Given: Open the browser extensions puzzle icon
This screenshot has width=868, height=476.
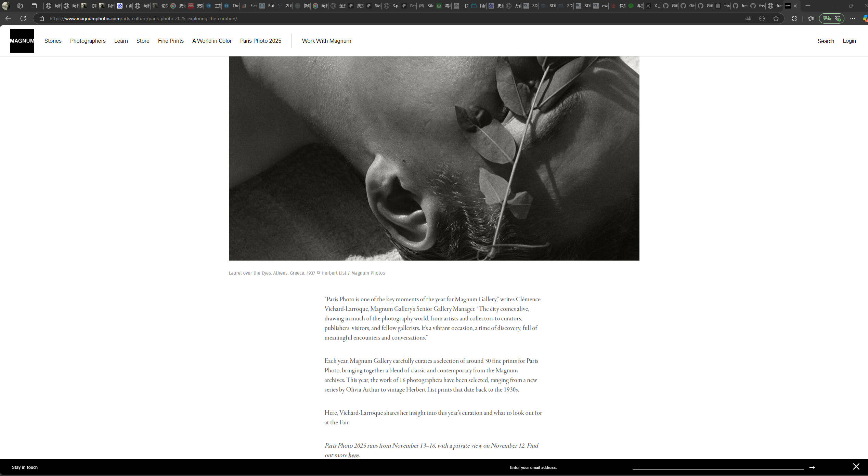Looking at the screenshot, I should (794, 18).
